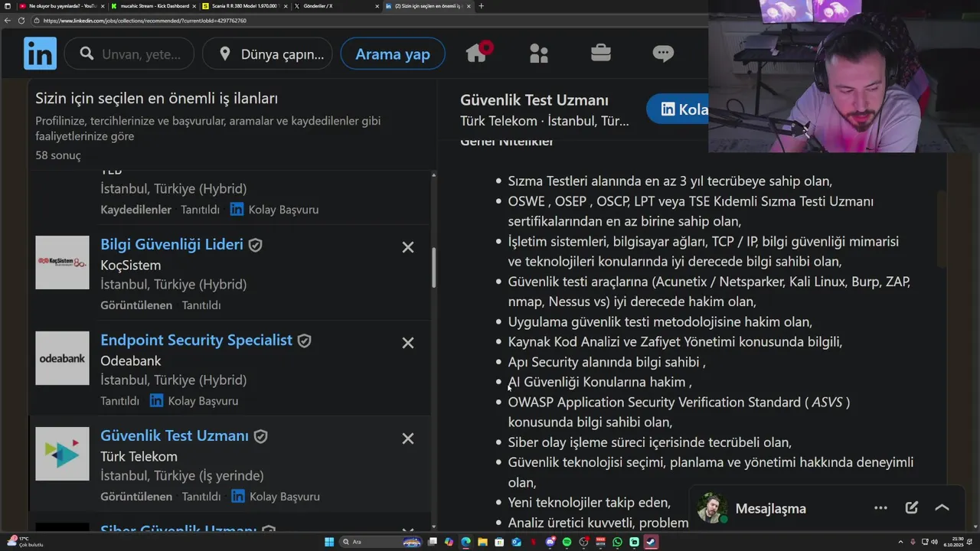Click the 'Kolay Başvuru' label on Odeabank card
Viewport: 980px width, 551px height.
pyautogui.click(x=203, y=401)
